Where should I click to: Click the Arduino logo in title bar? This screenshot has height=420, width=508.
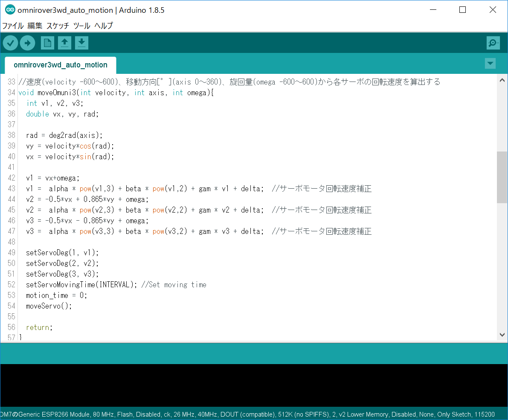(x=10, y=10)
